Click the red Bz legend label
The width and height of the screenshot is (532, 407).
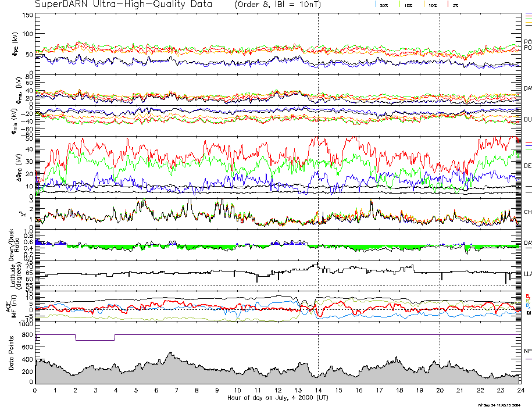527,296
